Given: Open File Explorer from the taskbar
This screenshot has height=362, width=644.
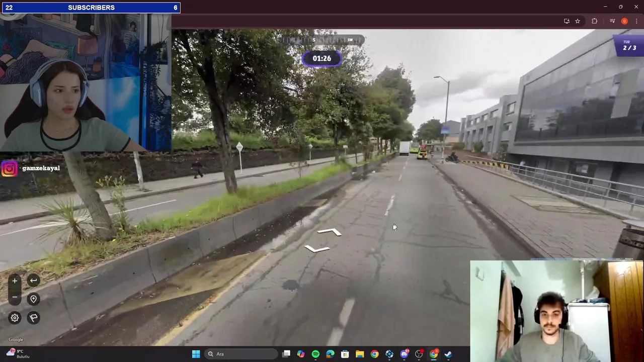Looking at the screenshot, I should click(x=360, y=354).
